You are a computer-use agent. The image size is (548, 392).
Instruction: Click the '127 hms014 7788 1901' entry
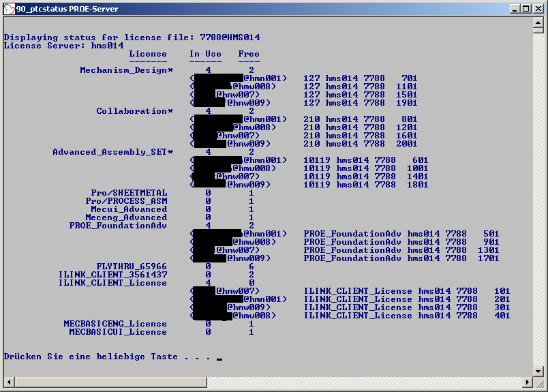coord(361,103)
